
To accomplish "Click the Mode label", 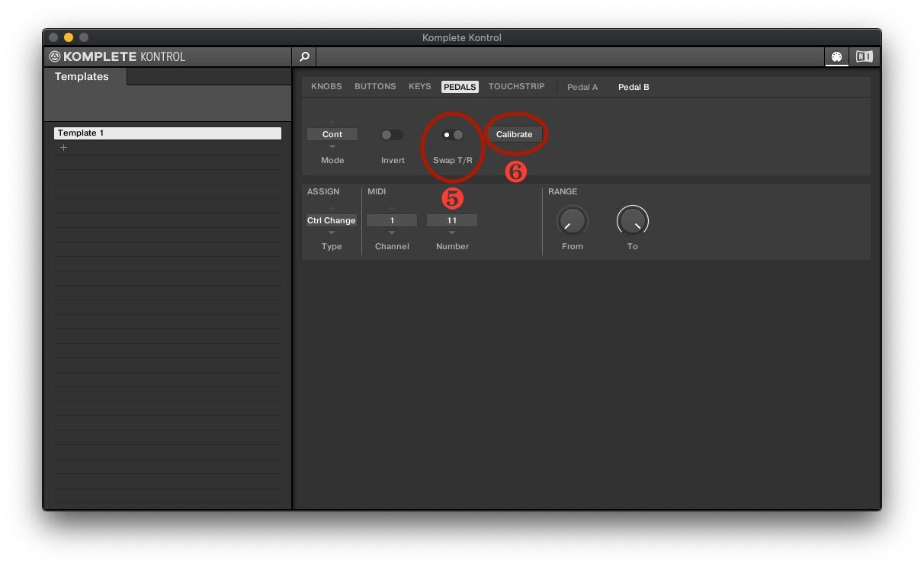I will click(x=332, y=160).
